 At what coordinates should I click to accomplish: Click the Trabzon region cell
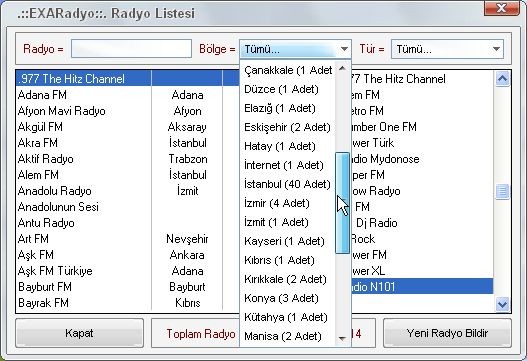point(188,159)
